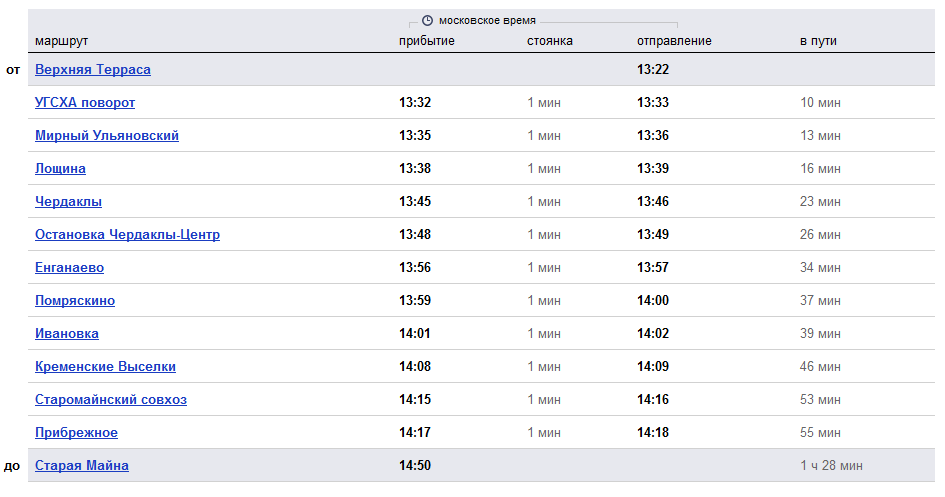The image size is (945, 497).
Task: Click the Помряскино link
Action: click(x=75, y=301)
